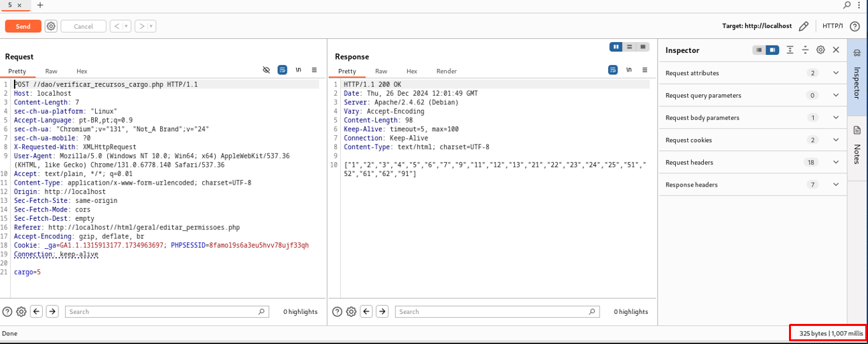Open request search settings gear
This screenshot has height=344, width=868.
click(21, 311)
